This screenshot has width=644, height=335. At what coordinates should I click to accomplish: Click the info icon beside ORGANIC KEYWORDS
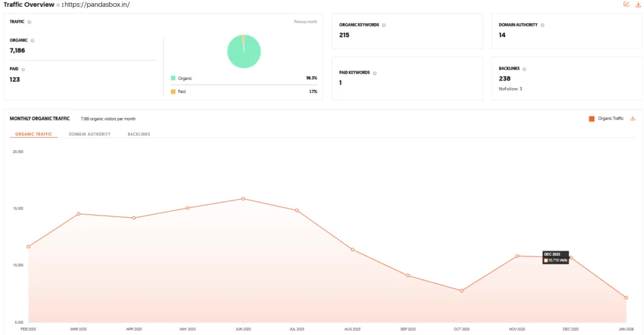(x=384, y=25)
